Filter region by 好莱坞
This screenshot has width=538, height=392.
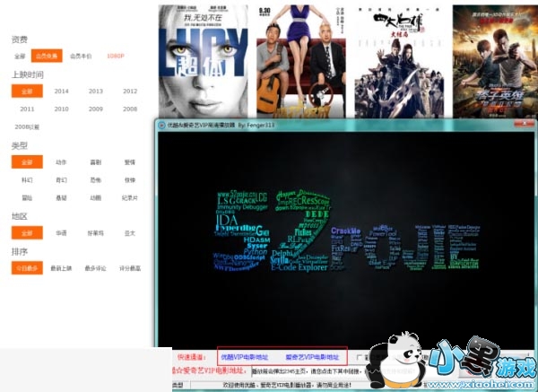tap(96, 233)
